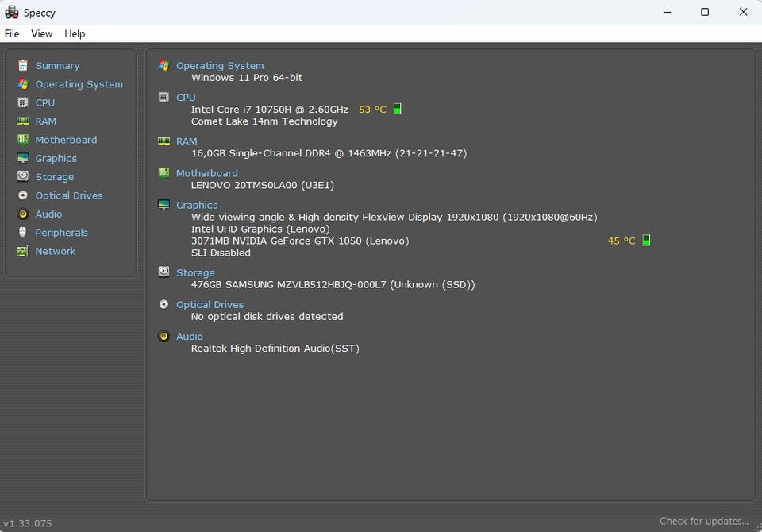Open CPU heading link in summary
The width and height of the screenshot is (762, 532).
(186, 97)
